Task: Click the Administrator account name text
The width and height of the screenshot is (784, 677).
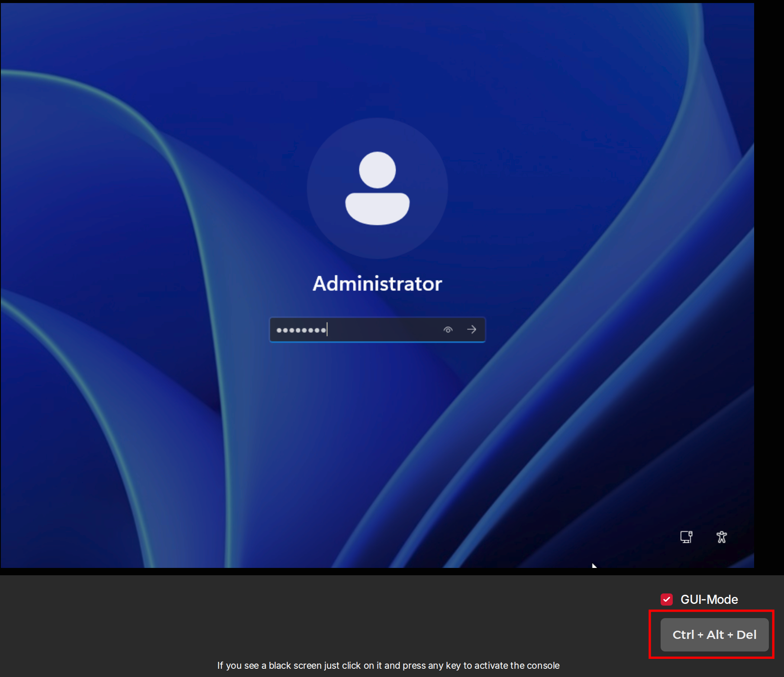Action: coord(377,284)
